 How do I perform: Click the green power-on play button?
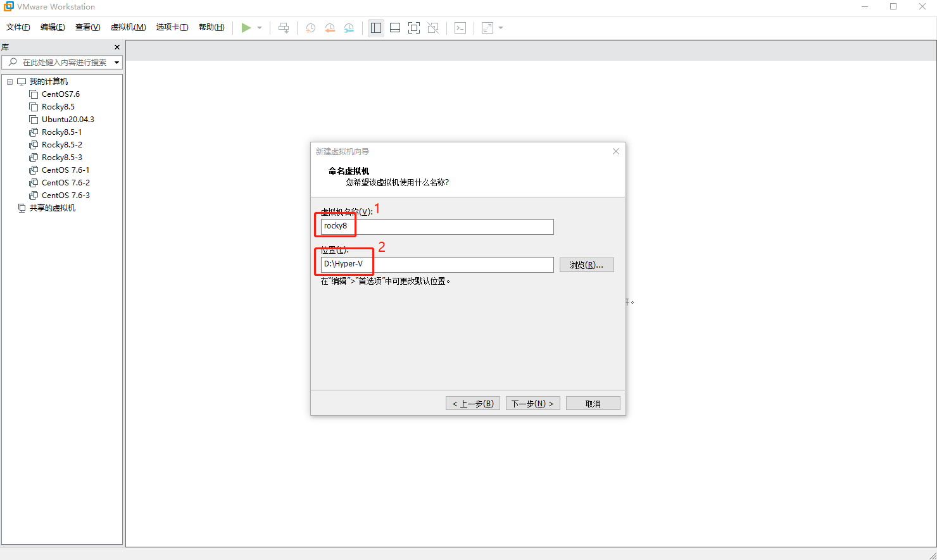(x=246, y=28)
